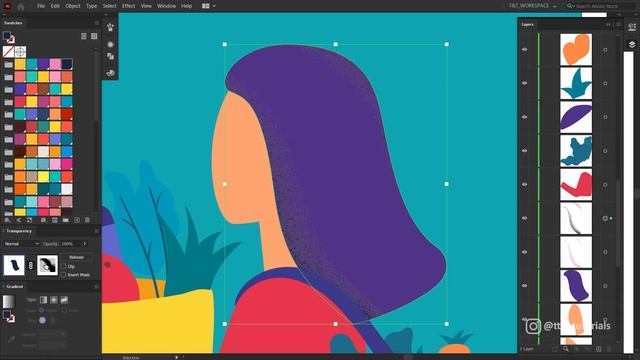640x360 pixels.
Task: Open the Layers panel menu
Action: pos(618,24)
